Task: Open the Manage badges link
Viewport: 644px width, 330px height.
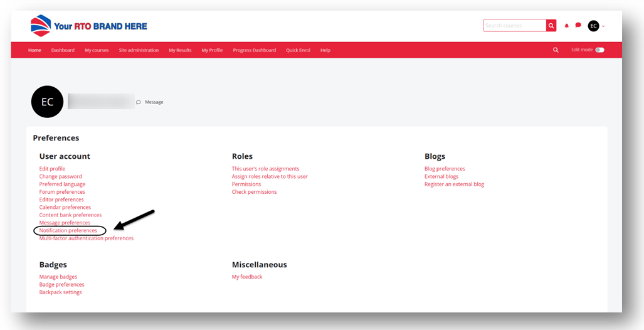Action: click(x=58, y=277)
